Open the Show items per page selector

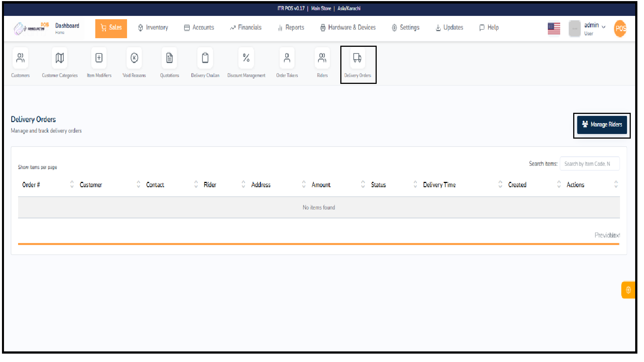pyautogui.click(x=37, y=167)
